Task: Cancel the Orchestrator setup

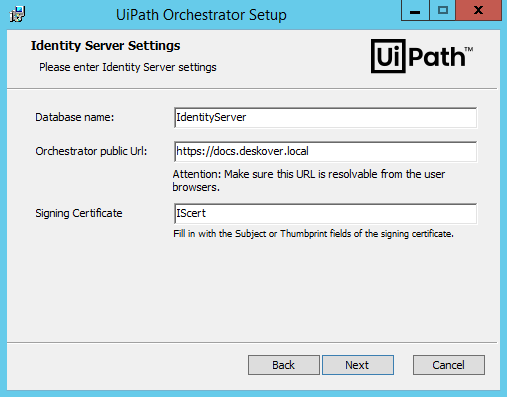Action: [449, 365]
